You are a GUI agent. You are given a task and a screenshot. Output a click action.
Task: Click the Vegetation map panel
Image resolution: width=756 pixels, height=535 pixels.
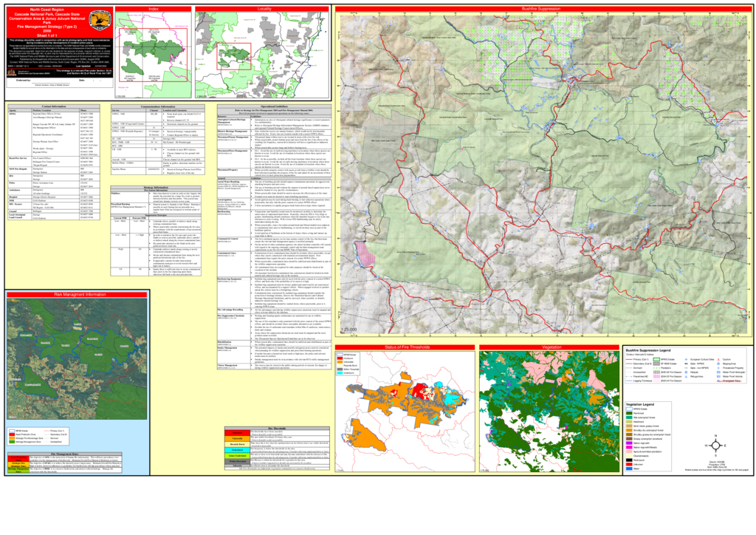tap(549, 412)
